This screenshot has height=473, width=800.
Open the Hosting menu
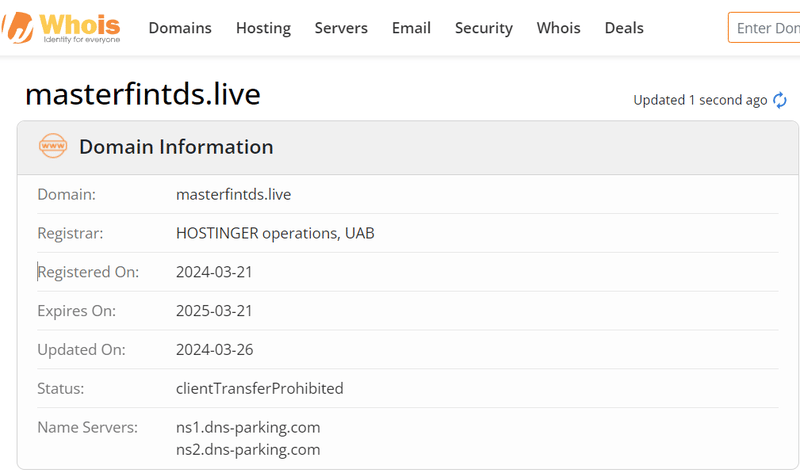click(263, 28)
